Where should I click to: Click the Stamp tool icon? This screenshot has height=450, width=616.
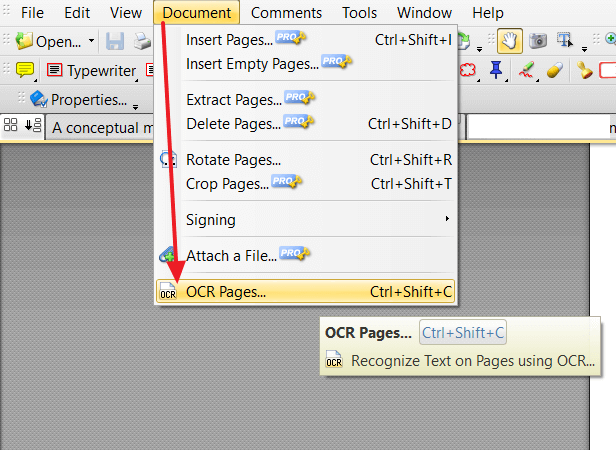click(x=584, y=70)
